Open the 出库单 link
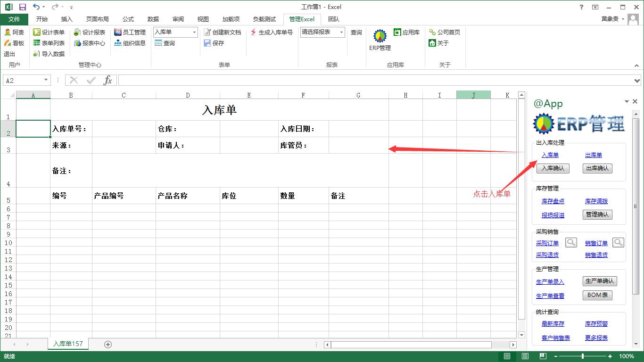Screen dimensions: 644x362 pyautogui.click(x=594, y=155)
